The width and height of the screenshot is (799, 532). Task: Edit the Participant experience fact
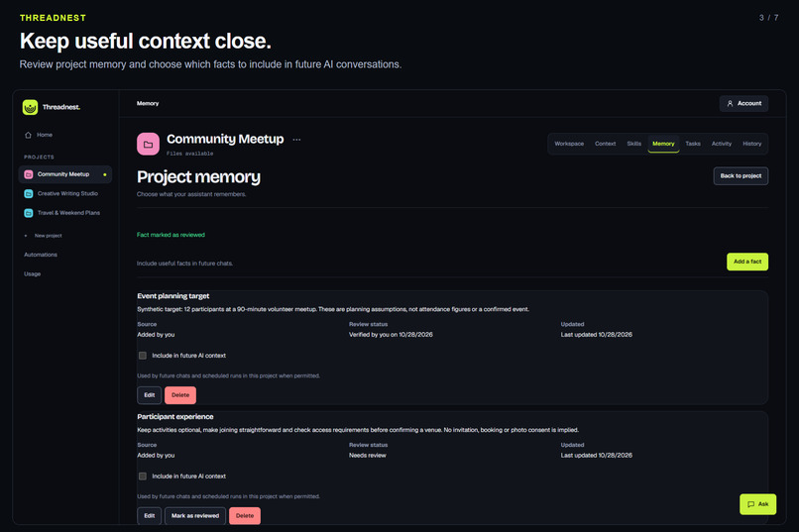(x=150, y=516)
